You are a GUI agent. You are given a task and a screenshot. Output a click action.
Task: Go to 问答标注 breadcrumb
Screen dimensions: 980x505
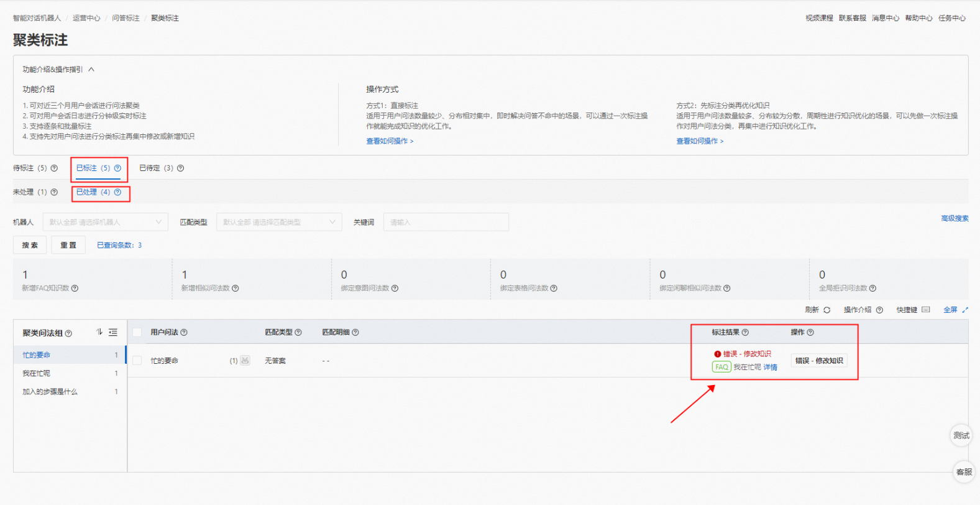pos(126,18)
